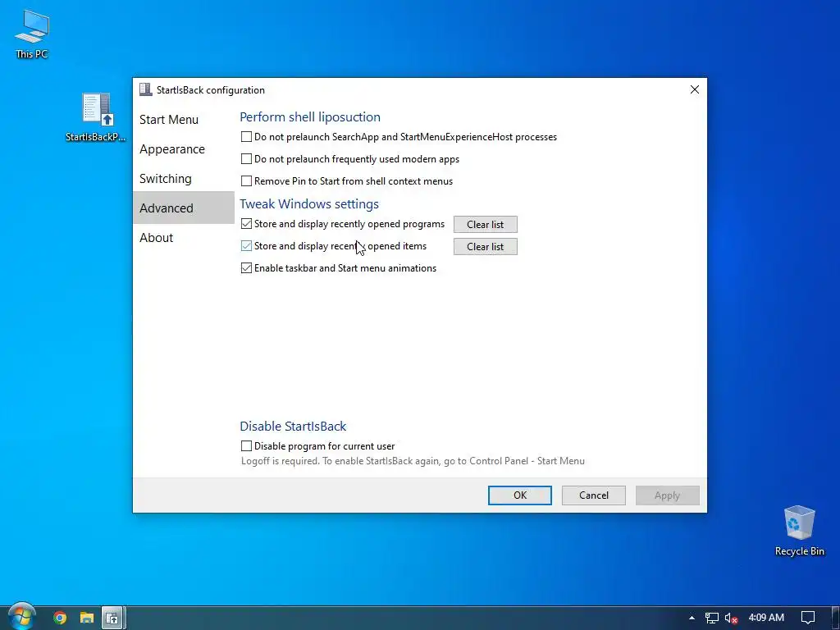840x630 pixels.
Task: Click StartIsBack title bar icon
Action: coord(145,89)
